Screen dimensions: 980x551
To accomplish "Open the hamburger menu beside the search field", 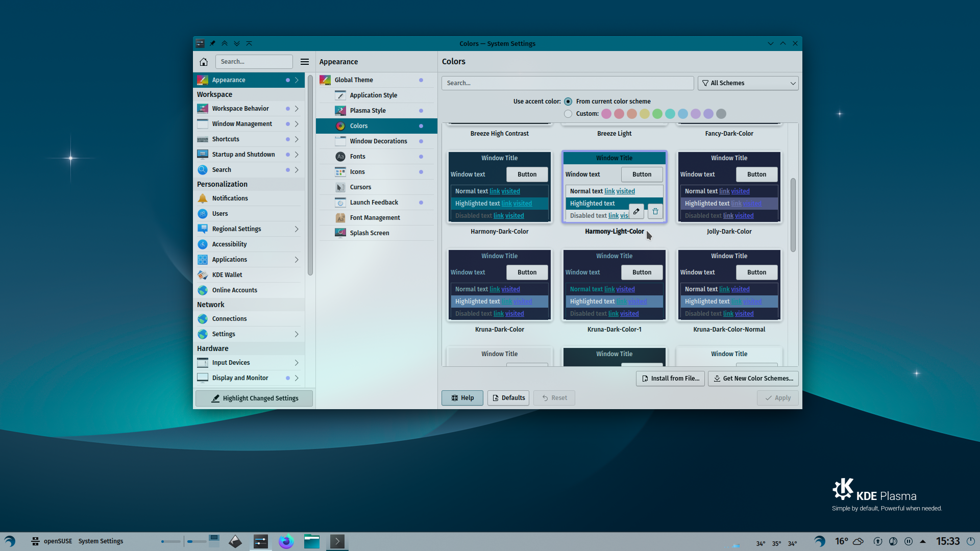I will 305,61.
